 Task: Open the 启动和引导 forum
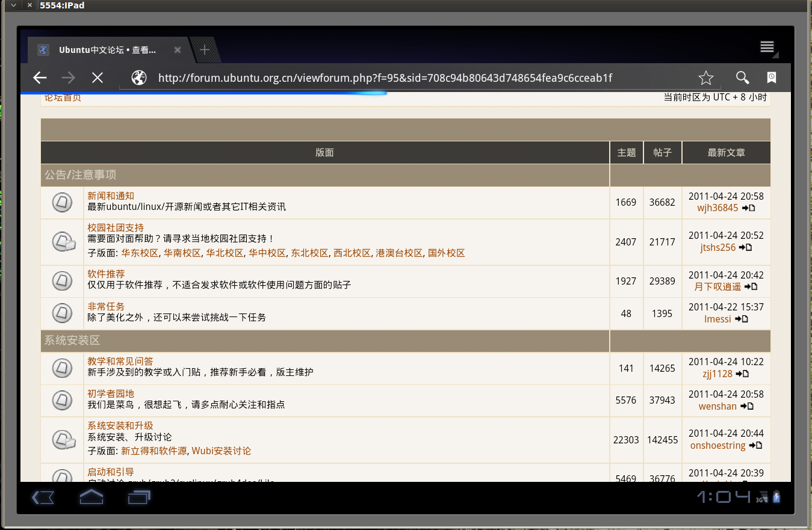click(111, 472)
